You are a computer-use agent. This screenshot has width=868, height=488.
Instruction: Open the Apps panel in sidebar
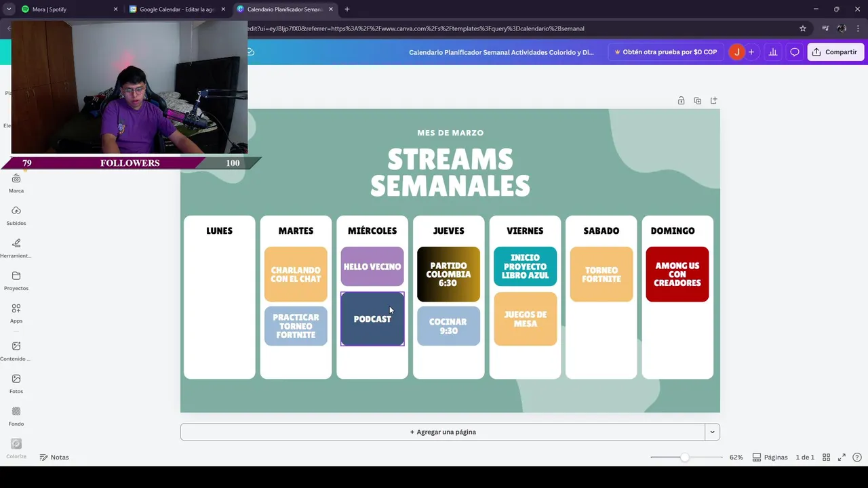pyautogui.click(x=16, y=313)
